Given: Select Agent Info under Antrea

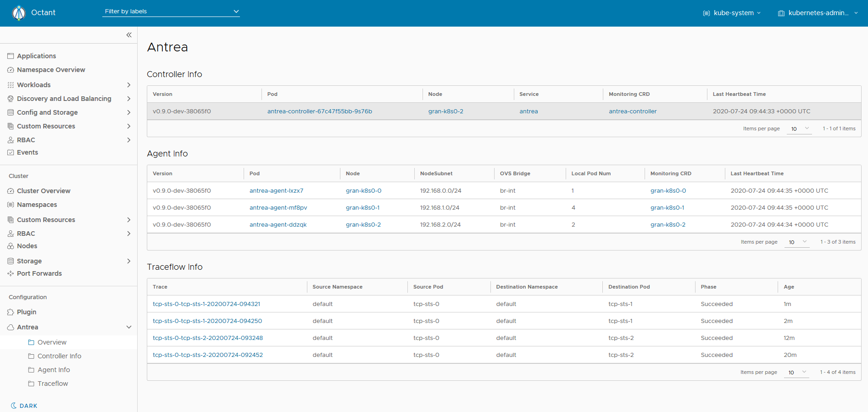Looking at the screenshot, I should tap(54, 370).
